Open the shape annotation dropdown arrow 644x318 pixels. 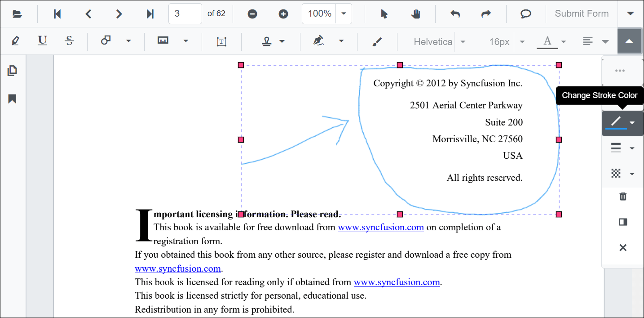pos(128,41)
